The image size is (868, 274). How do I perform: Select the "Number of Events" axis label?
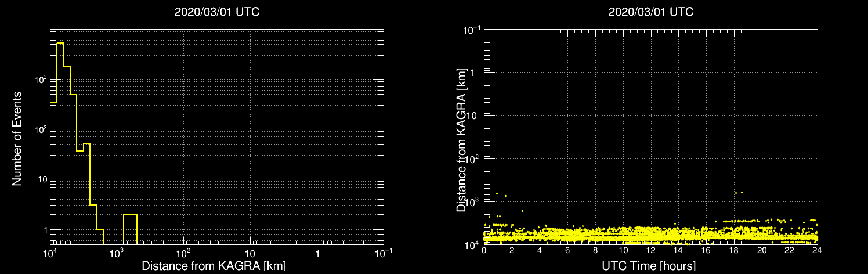[17, 138]
